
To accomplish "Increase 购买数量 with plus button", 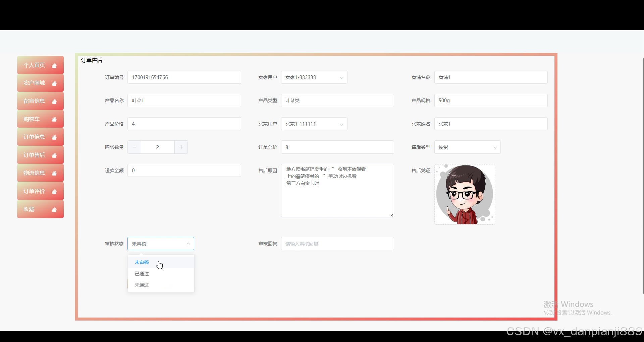I will click(181, 147).
